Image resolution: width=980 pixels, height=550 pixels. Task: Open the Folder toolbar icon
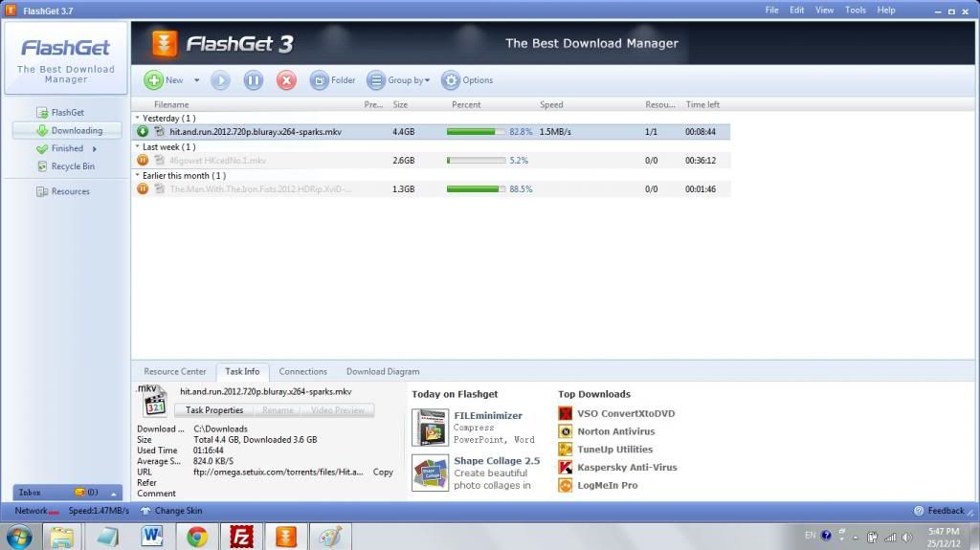(320, 80)
